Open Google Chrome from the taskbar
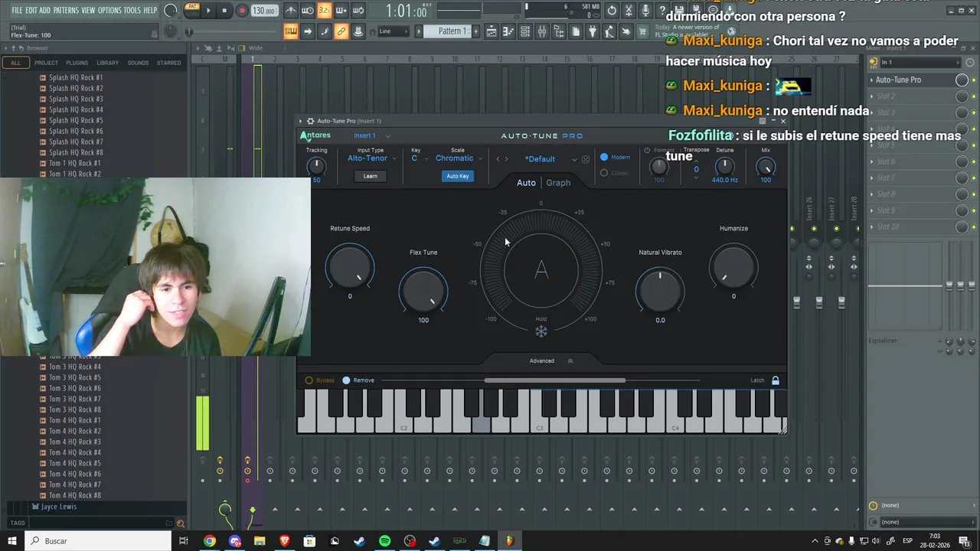 pos(209,541)
